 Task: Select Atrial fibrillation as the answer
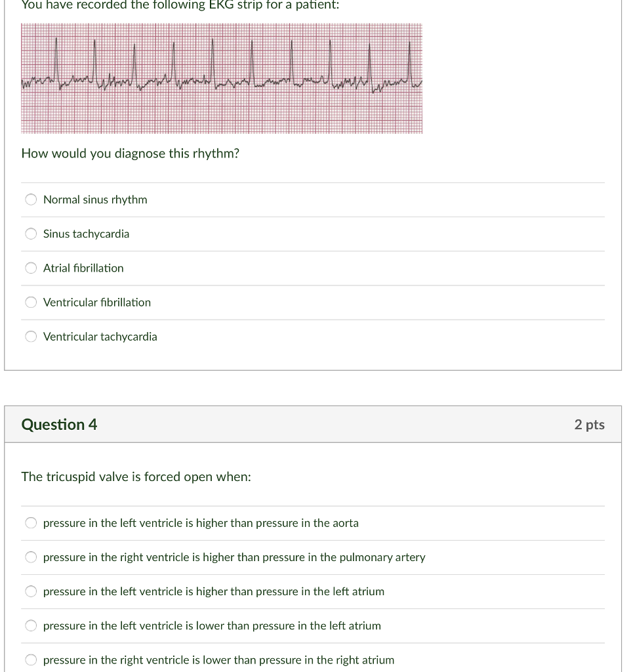pyautogui.click(x=31, y=268)
